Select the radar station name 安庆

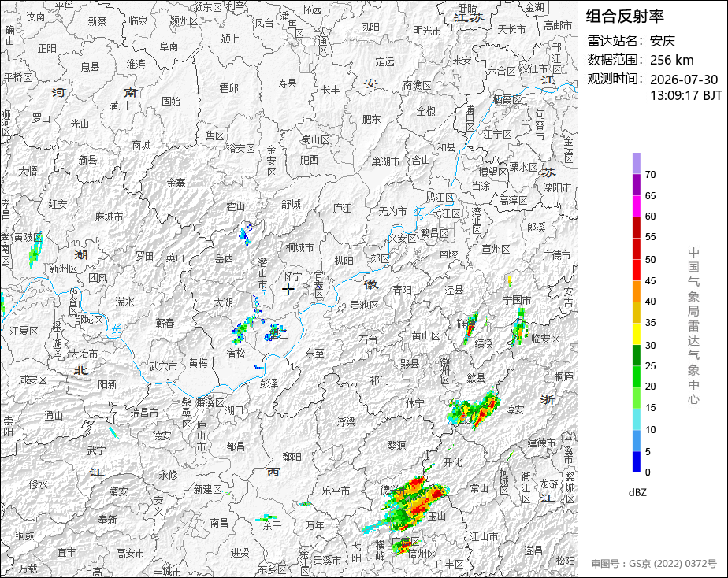pyautogui.click(x=662, y=41)
